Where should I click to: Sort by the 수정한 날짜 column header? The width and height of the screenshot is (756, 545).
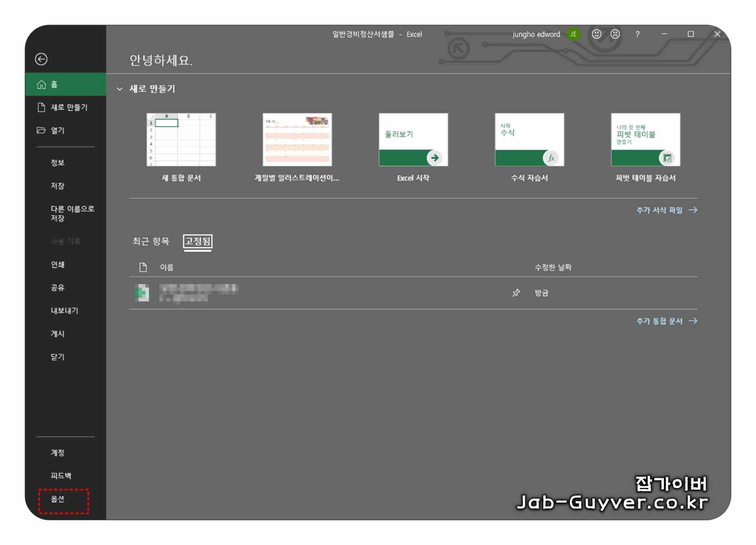[x=553, y=267]
